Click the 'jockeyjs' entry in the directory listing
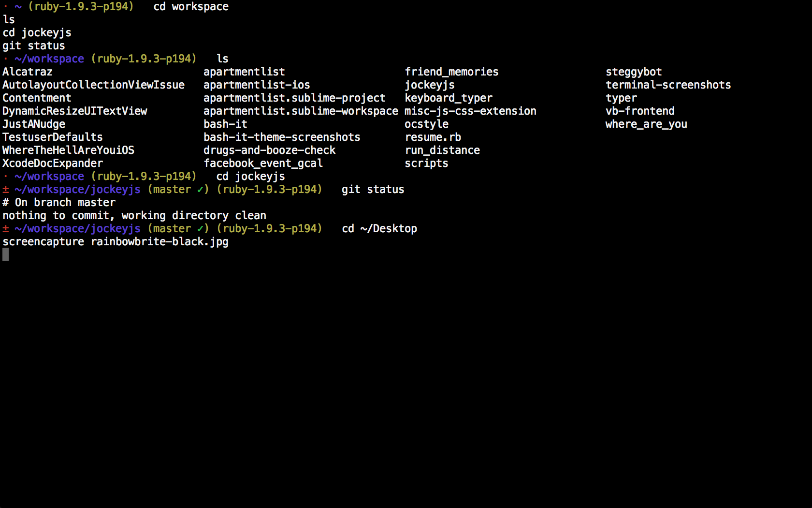The width and height of the screenshot is (812, 508). coord(429,85)
